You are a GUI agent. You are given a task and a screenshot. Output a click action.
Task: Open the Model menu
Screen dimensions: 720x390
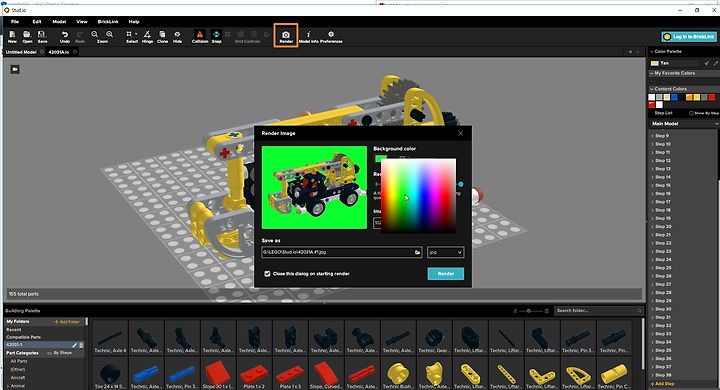[x=59, y=22]
